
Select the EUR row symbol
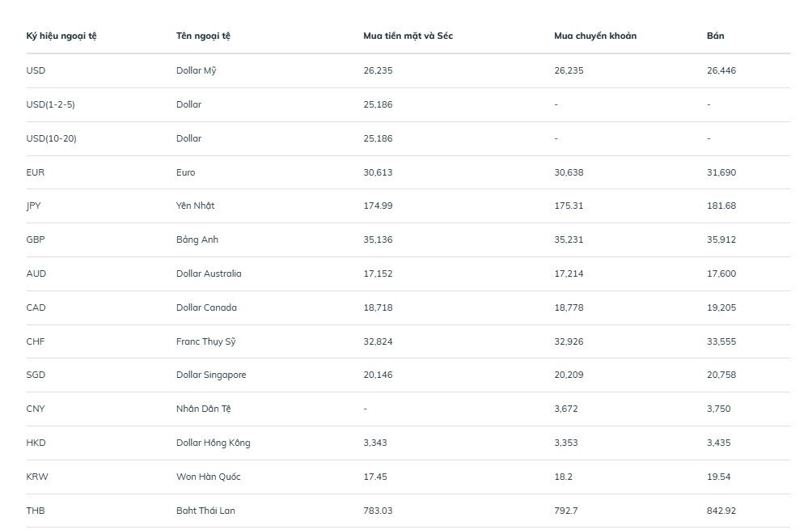click(36, 172)
